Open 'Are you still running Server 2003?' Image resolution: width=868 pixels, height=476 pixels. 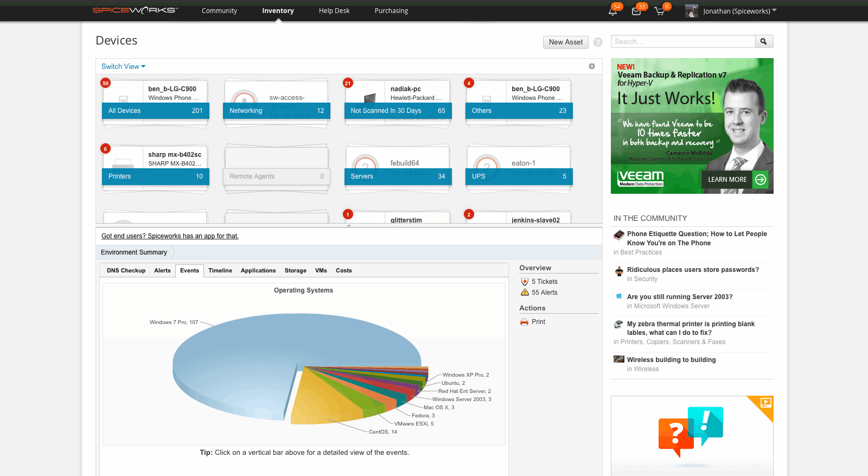click(680, 297)
